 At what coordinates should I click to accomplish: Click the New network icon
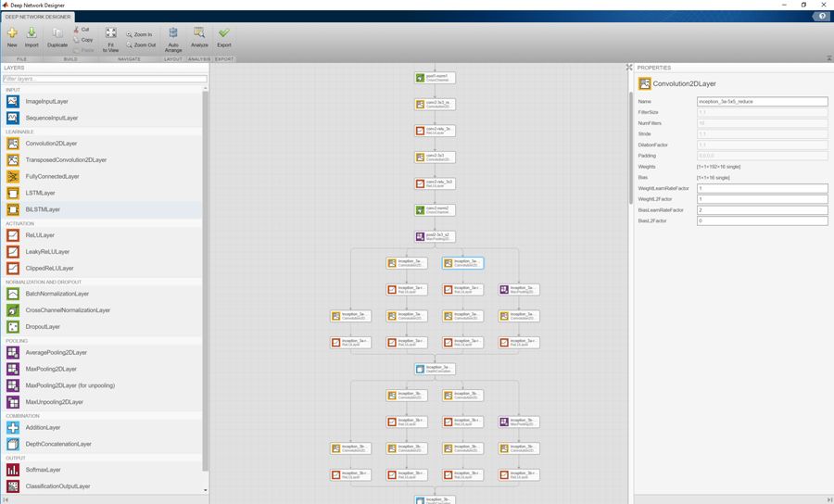pos(12,36)
